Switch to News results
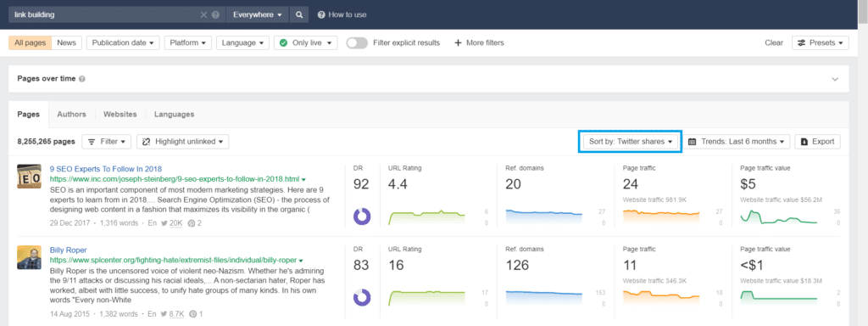Viewport: 868px width, 326px height. (66, 42)
